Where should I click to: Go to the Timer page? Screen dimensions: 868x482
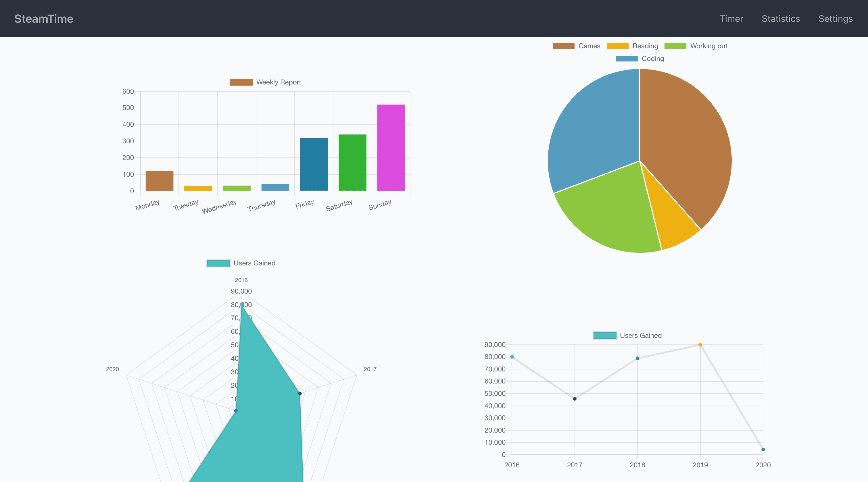[731, 18]
